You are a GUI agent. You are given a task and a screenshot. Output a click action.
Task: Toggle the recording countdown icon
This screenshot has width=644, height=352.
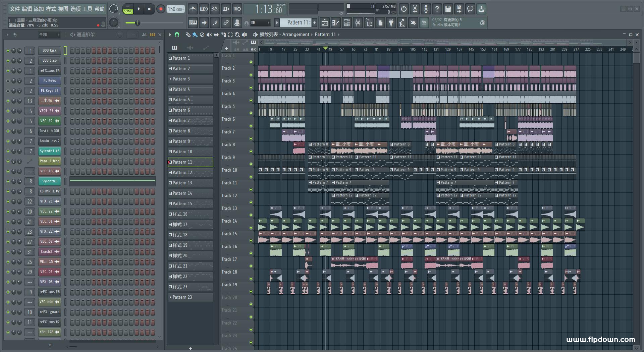[215, 9]
